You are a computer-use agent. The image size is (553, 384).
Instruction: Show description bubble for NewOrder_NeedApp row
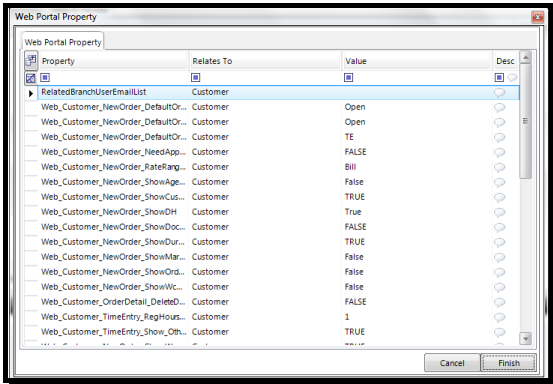click(x=499, y=152)
